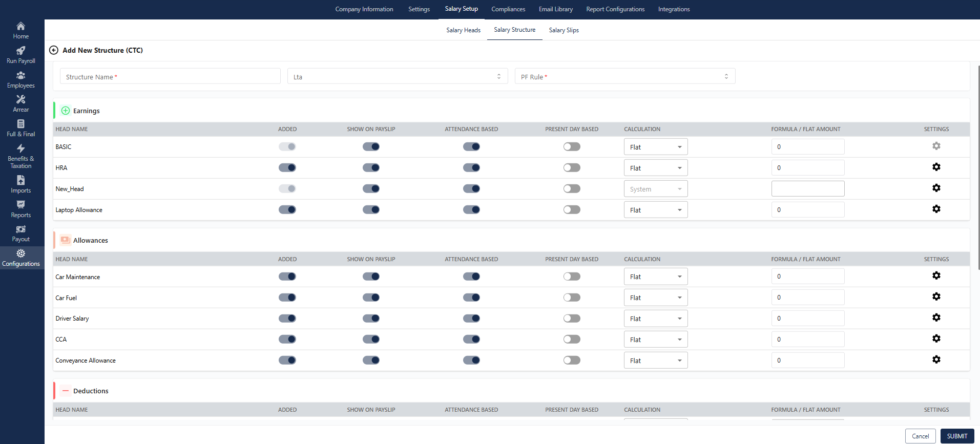980x444 pixels.
Task: Open settings gear for New_Head row
Action: [x=936, y=188]
